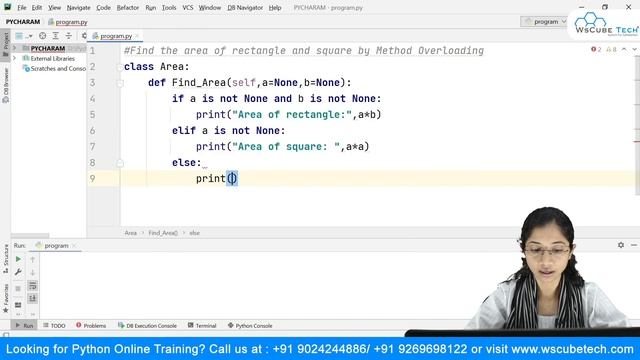
Task: Expand PYCHARAM project folder
Action: pos(15,48)
